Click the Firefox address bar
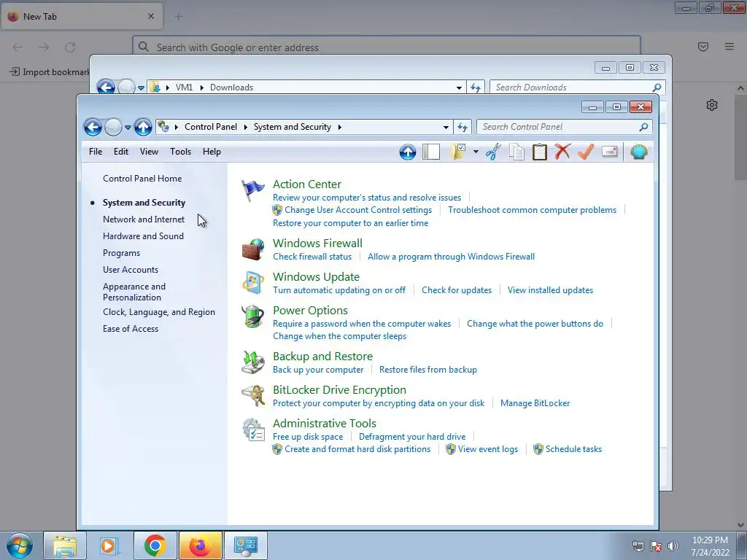 pos(387,47)
